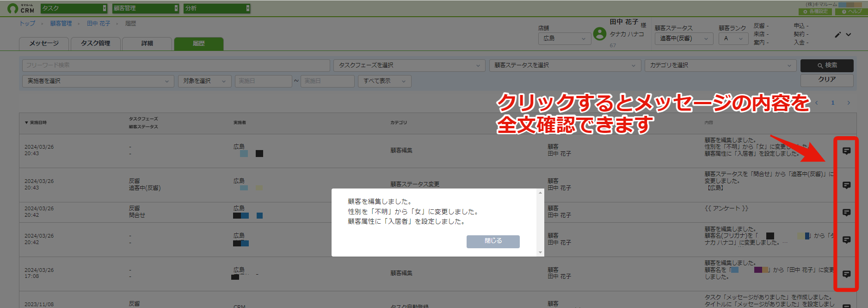Open タスクフェーズを選択 filter dropdown

pyautogui.click(x=409, y=65)
